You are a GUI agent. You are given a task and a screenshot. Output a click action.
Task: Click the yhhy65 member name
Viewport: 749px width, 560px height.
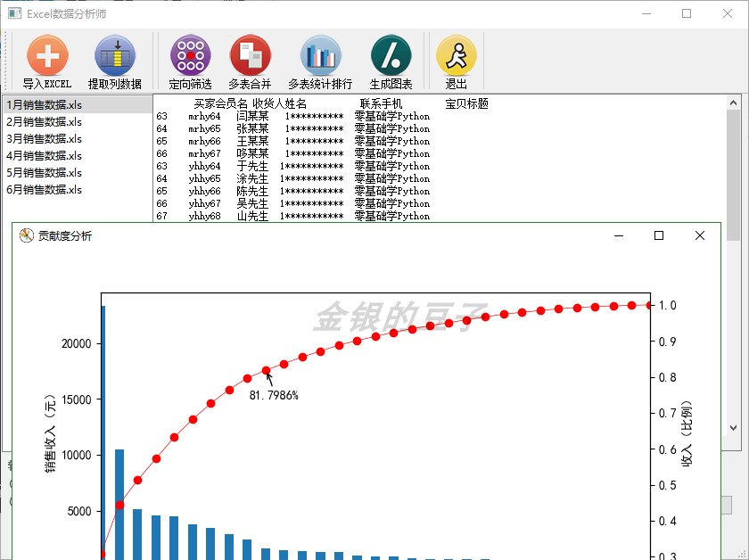click(204, 178)
